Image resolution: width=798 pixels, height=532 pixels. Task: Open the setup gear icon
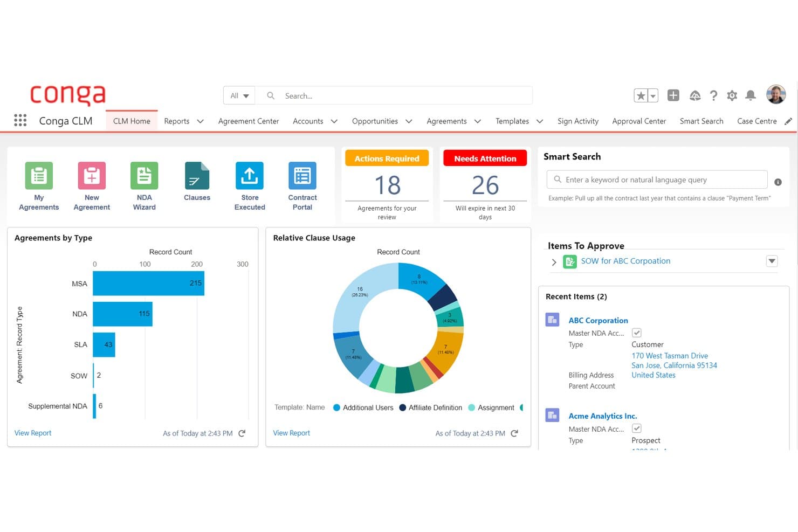pos(732,95)
